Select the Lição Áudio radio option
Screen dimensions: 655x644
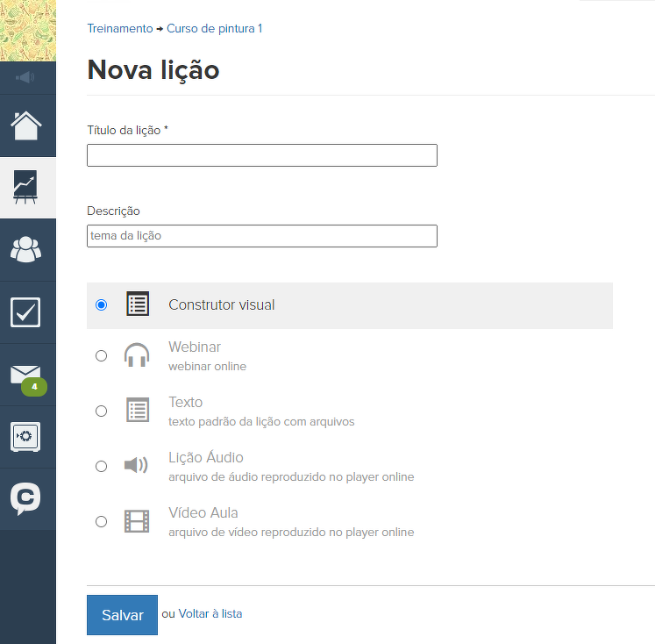tap(102, 466)
